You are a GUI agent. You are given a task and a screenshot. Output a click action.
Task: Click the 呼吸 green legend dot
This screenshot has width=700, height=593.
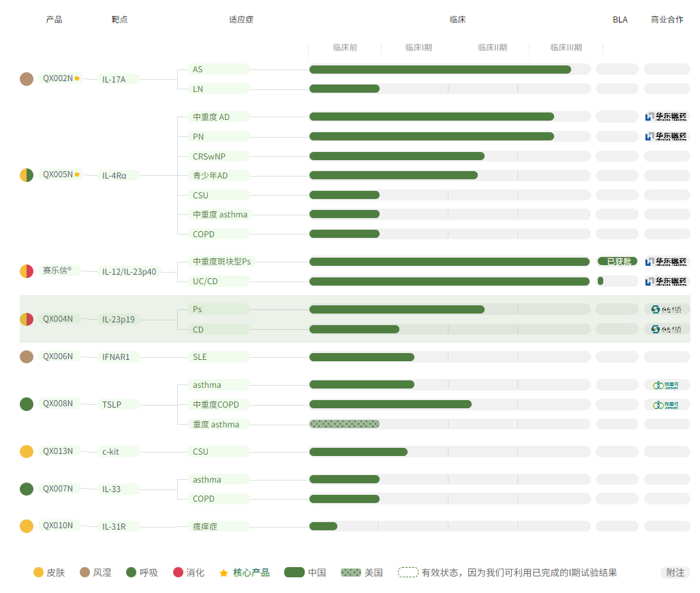pyautogui.click(x=132, y=572)
